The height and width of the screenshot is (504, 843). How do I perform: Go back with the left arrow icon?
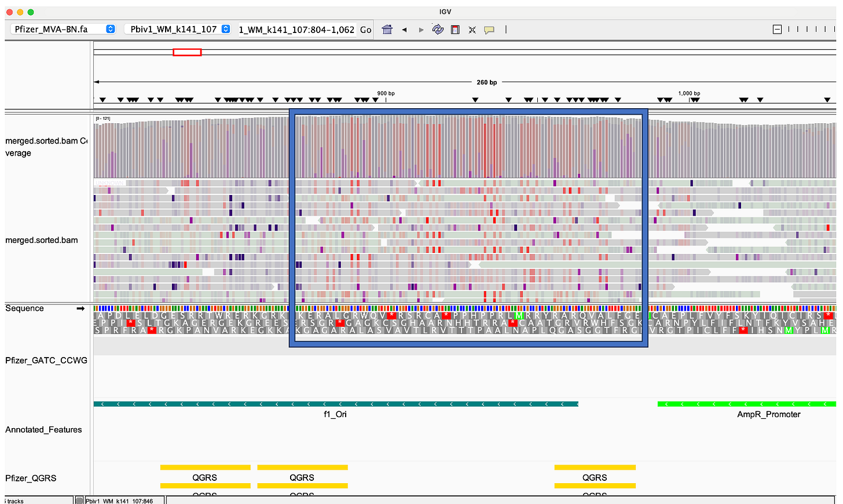pyautogui.click(x=404, y=30)
